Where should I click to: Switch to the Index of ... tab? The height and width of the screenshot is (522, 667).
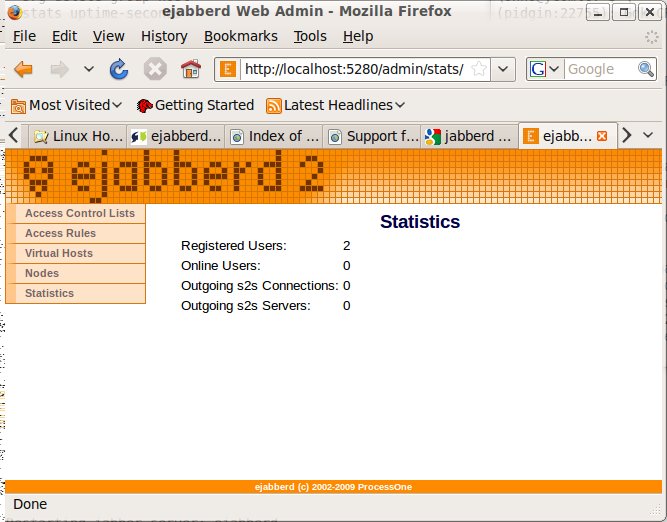(x=274, y=136)
